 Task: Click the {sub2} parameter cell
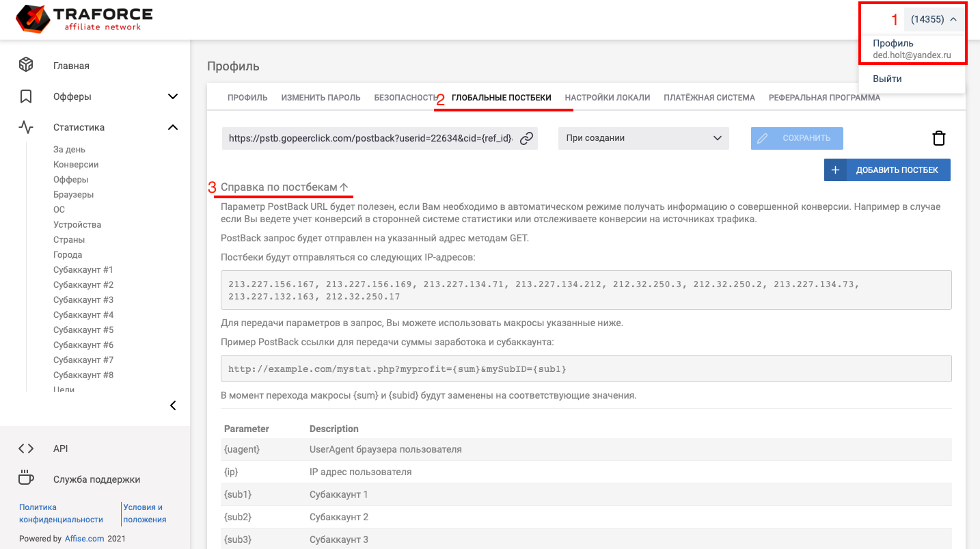point(238,517)
